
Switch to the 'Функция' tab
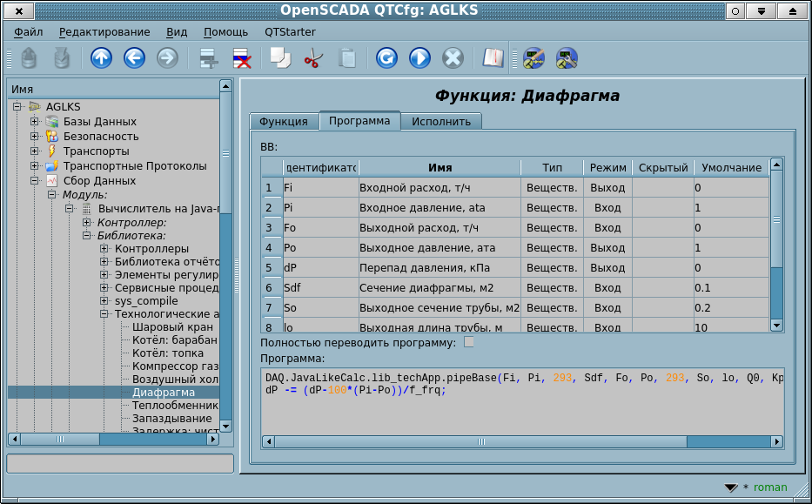tap(284, 121)
